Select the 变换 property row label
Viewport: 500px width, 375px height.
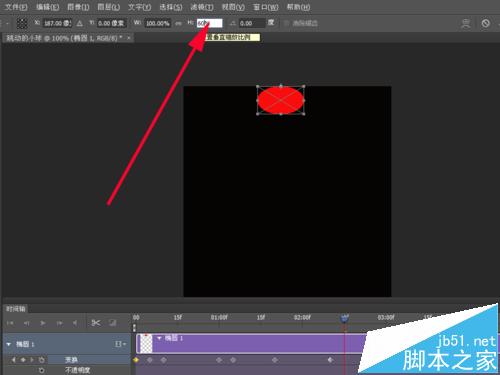[71, 360]
